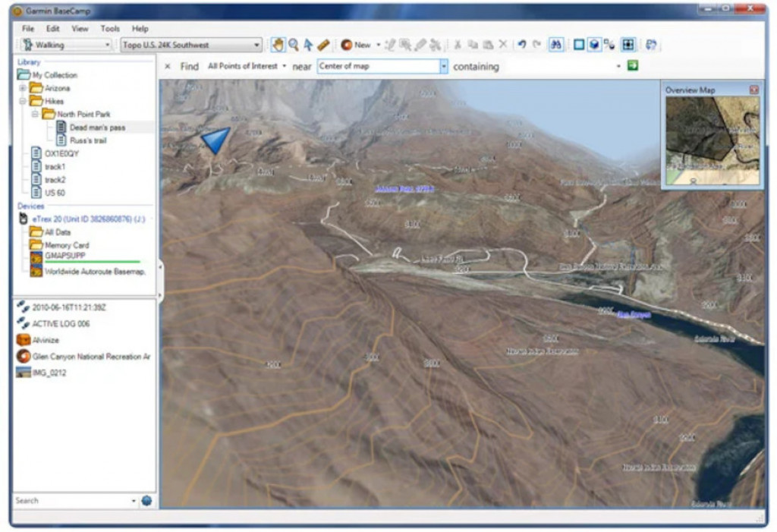Select the Hikes folder
The image size is (777, 532).
click(54, 101)
